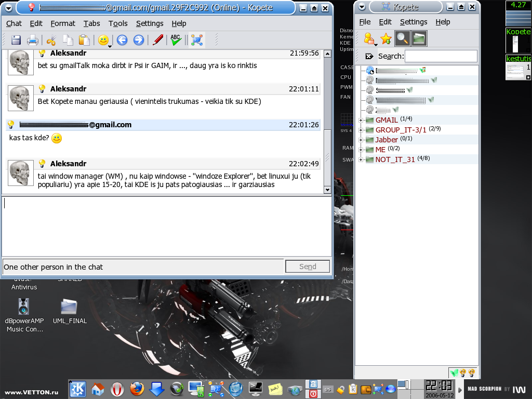Click the red pen text color icon
The width and height of the screenshot is (532, 399).
pos(158,40)
